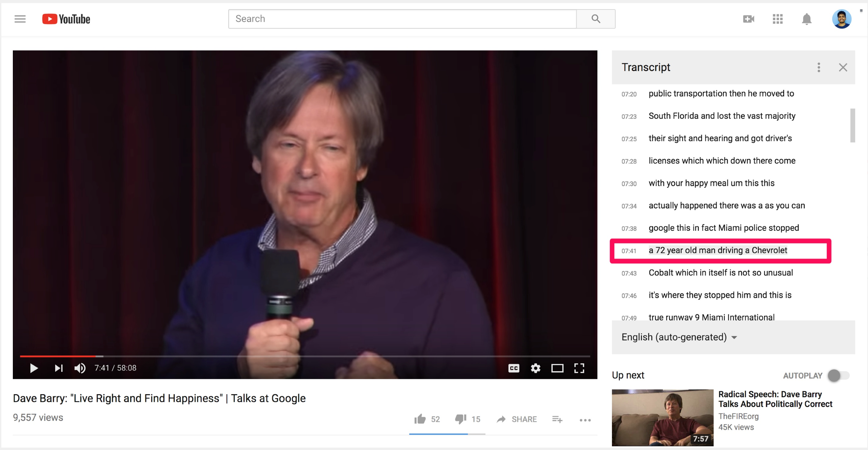This screenshot has height=450, width=868.
Task: Open the notifications bell
Action: 807,19
